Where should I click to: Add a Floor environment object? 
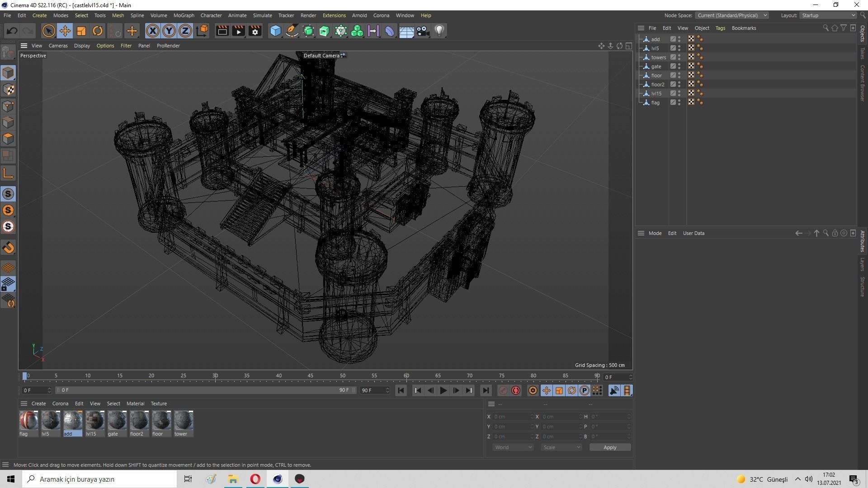click(406, 31)
